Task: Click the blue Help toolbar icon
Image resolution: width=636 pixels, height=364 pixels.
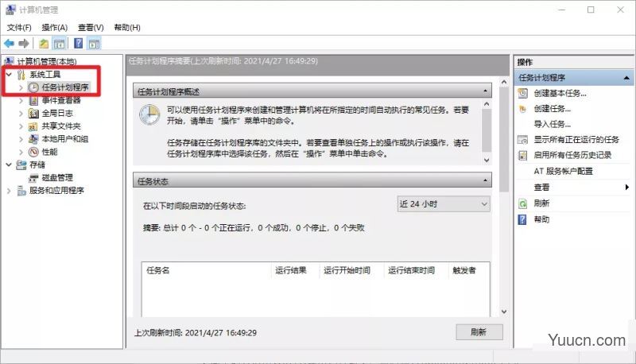Action: [x=79, y=44]
